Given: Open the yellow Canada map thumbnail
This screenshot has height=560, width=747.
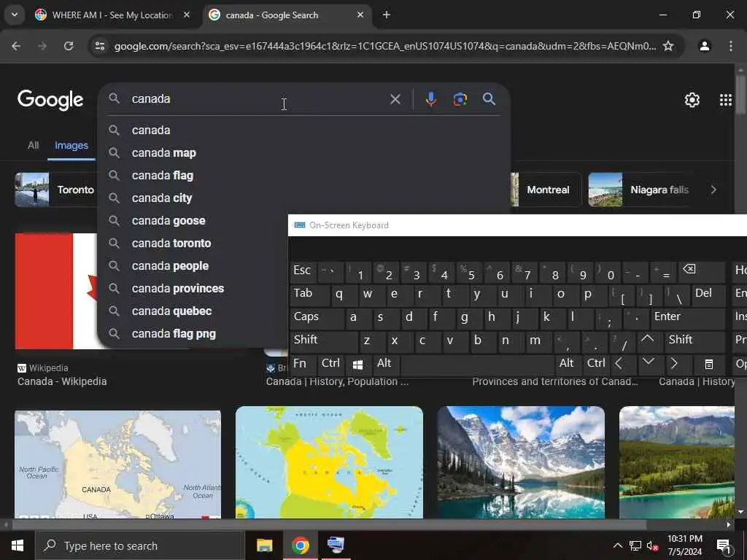Looking at the screenshot, I should (329, 462).
